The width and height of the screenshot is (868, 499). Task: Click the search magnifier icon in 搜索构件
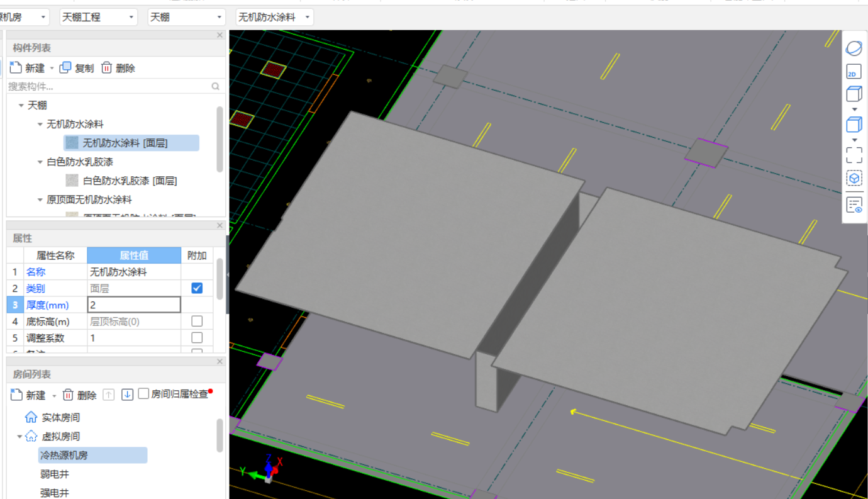click(x=216, y=86)
